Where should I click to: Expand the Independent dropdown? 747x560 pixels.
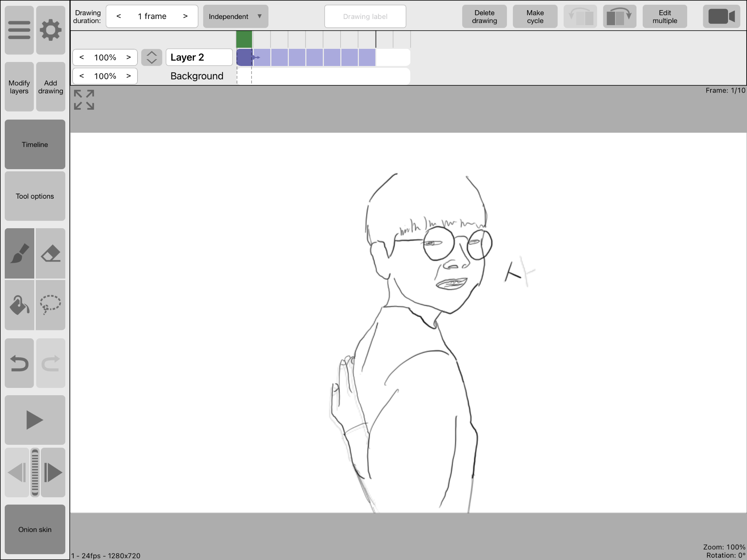(x=236, y=16)
